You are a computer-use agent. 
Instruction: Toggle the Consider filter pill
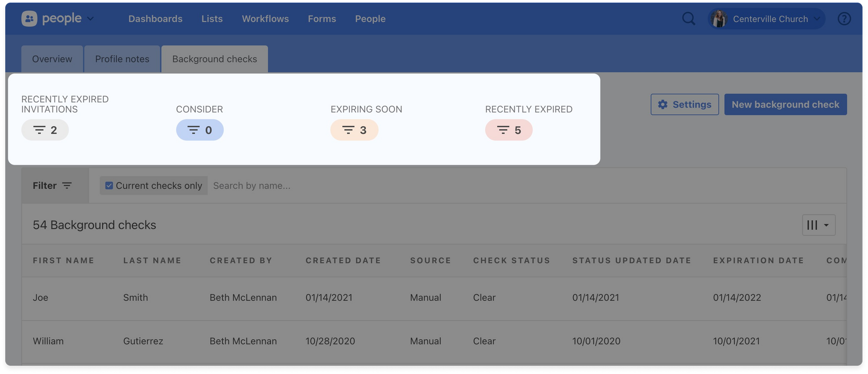200,130
